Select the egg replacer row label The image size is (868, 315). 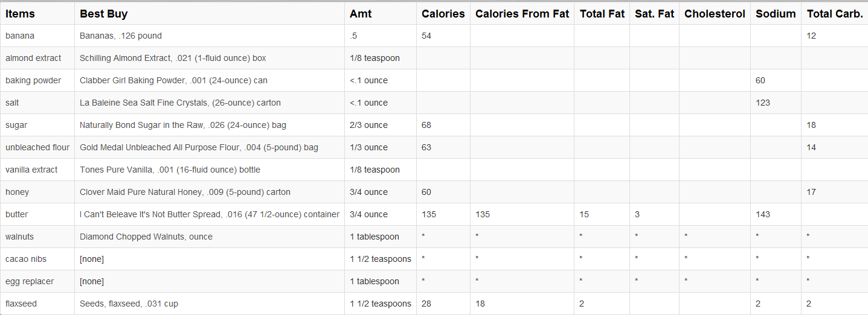coord(30,281)
